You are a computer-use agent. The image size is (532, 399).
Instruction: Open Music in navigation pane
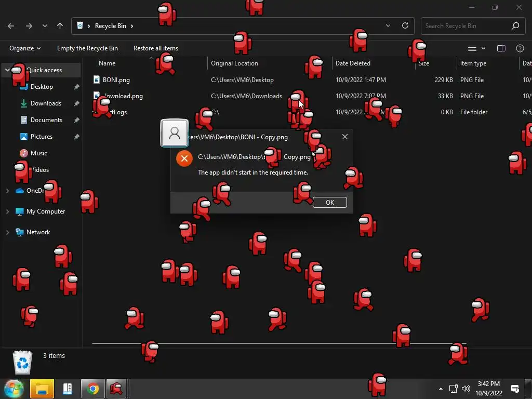[x=38, y=153]
